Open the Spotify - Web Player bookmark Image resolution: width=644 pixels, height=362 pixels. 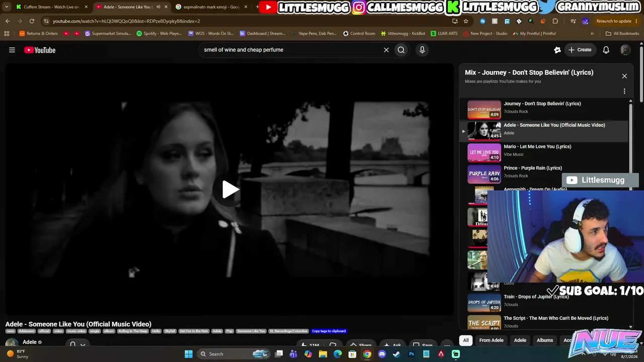pos(159,34)
